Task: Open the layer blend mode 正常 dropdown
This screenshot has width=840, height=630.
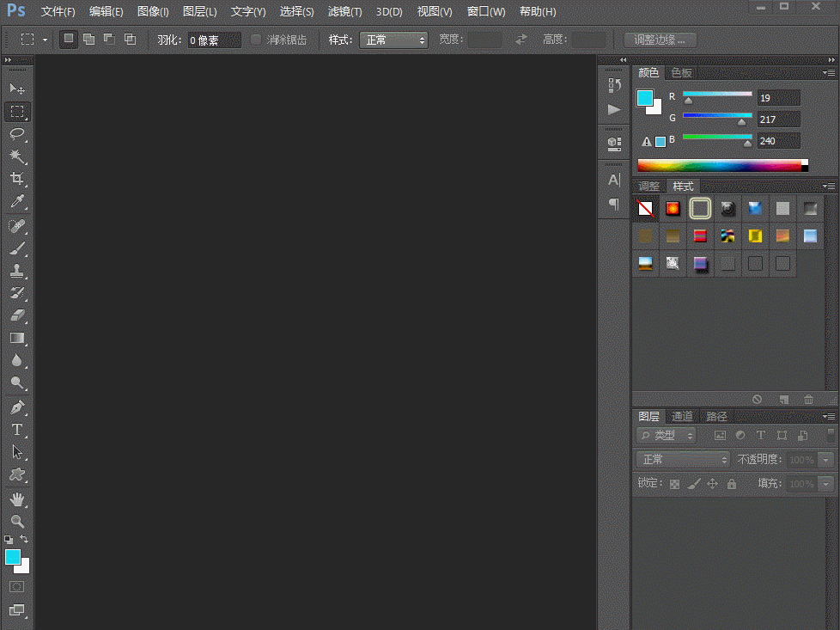Action: (x=683, y=460)
